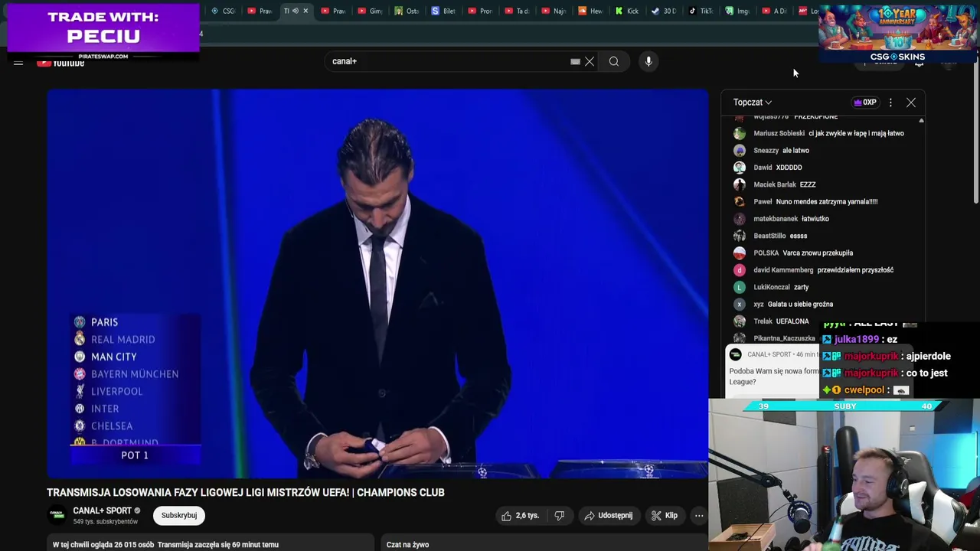980x551 pixels.
Task: Switch to the TikTok browser tab
Action: (x=701, y=11)
